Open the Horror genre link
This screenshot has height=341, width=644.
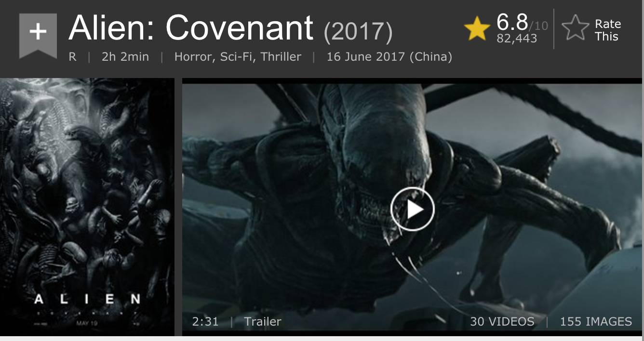(x=194, y=57)
